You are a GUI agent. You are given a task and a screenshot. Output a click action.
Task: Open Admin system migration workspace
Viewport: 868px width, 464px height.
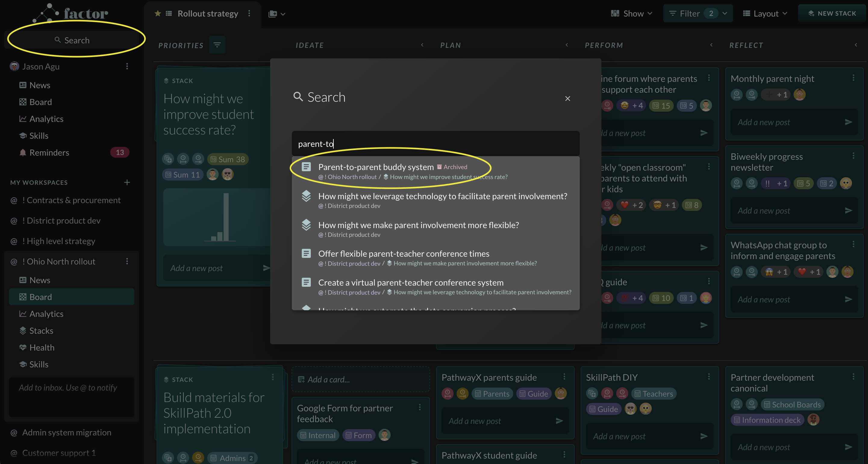pyautogui.click(x=66, y=433)
